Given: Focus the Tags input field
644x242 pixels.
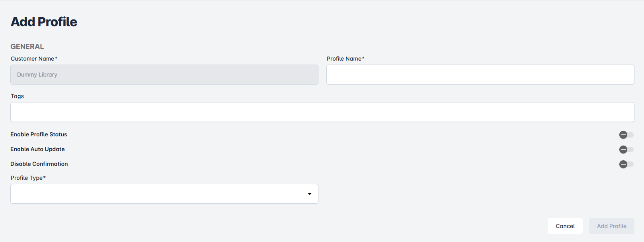Looking at the screenshot, I should [x=322, y=112].
